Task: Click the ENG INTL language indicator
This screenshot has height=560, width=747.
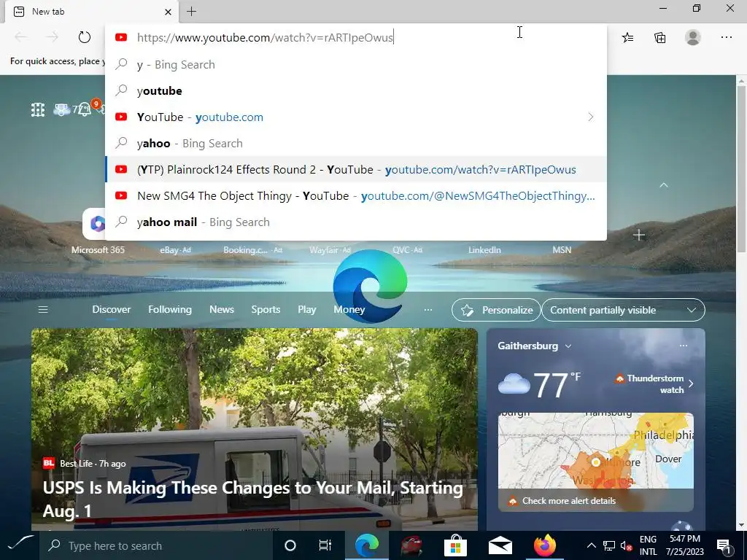Action: (648, 545)
